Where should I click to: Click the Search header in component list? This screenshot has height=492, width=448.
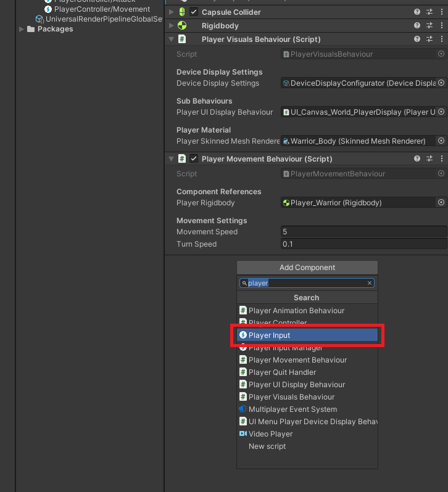point(307,297)
